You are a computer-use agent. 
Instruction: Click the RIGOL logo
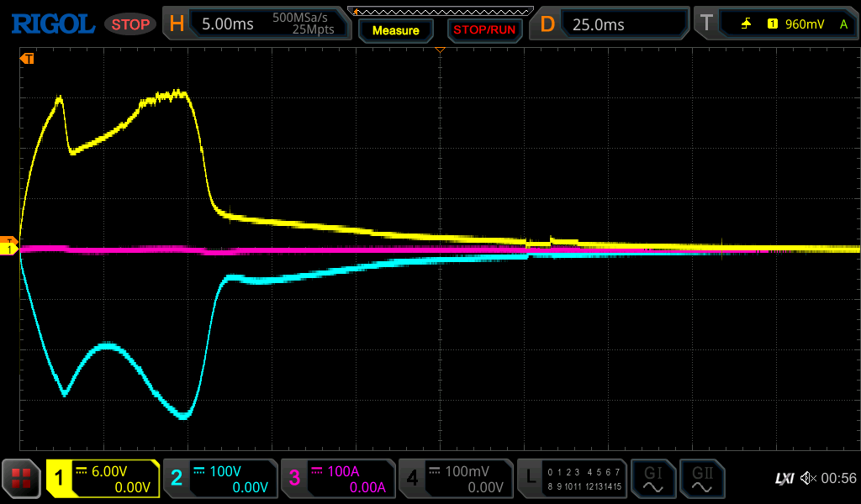[52, 24]
